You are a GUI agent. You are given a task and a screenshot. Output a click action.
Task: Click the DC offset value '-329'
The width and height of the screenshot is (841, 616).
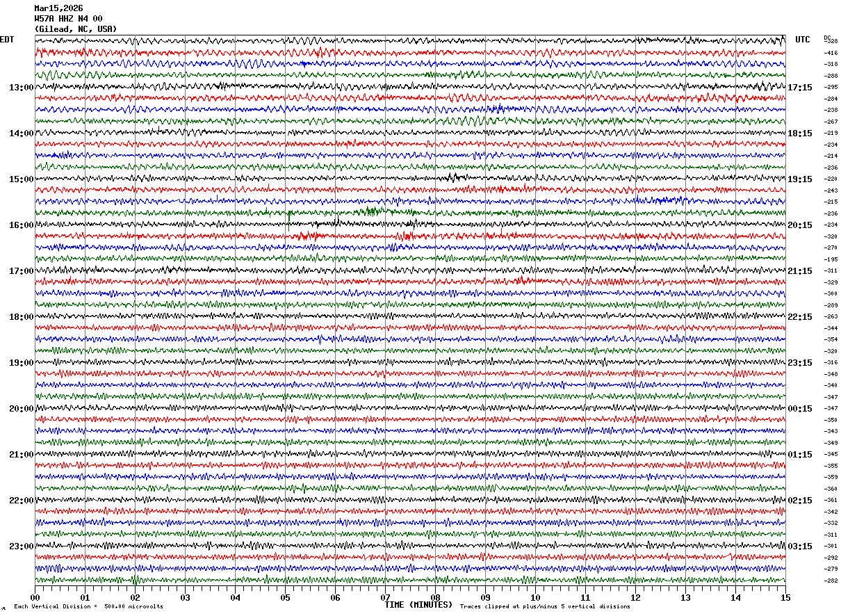831,282
